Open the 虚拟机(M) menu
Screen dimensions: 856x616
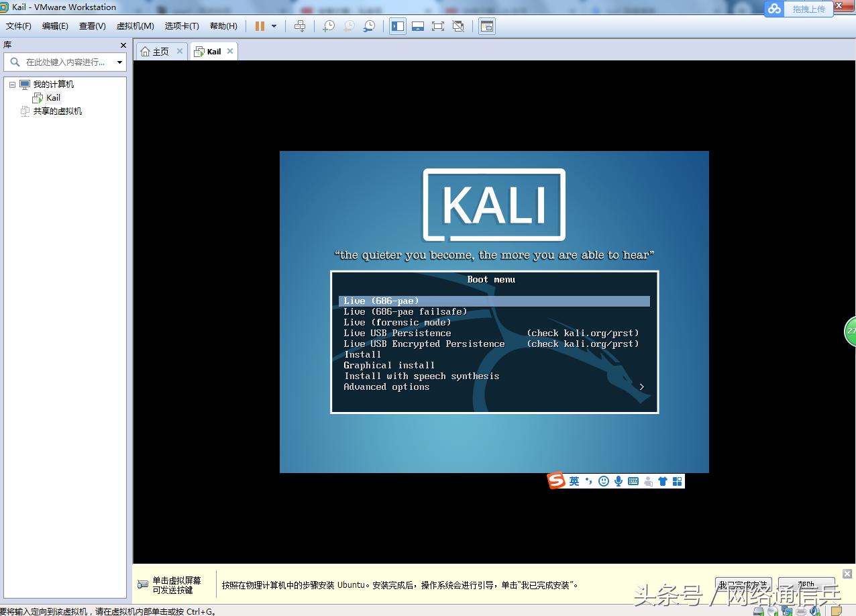pos(135,25)
